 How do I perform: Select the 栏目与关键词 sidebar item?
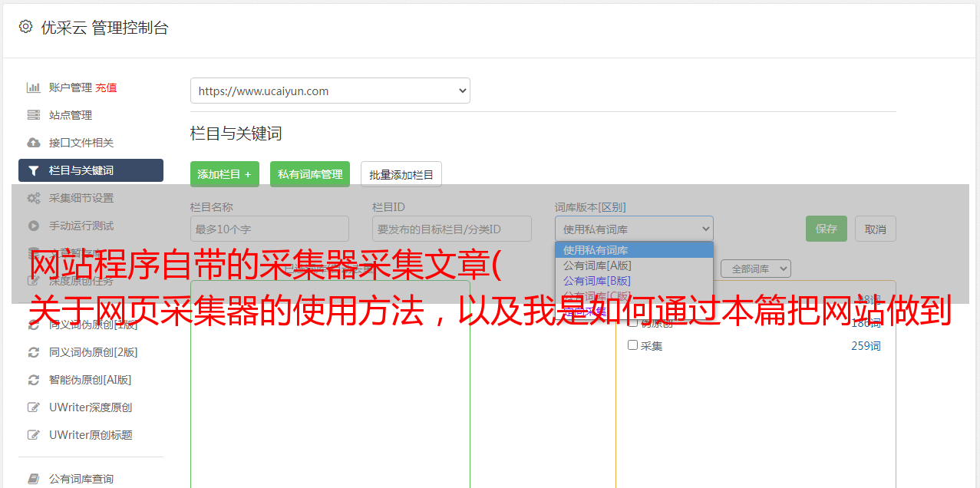click(91, 170)
